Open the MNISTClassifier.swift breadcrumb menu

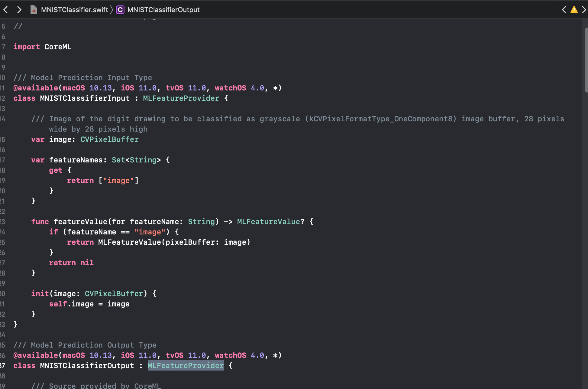[x=74, y=10]
